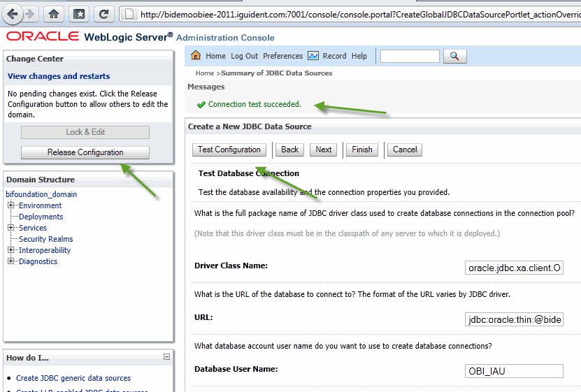This screenshot has width=581, height=392.
Task: Click the page icon in the address bar
Action: coord(129,15)
